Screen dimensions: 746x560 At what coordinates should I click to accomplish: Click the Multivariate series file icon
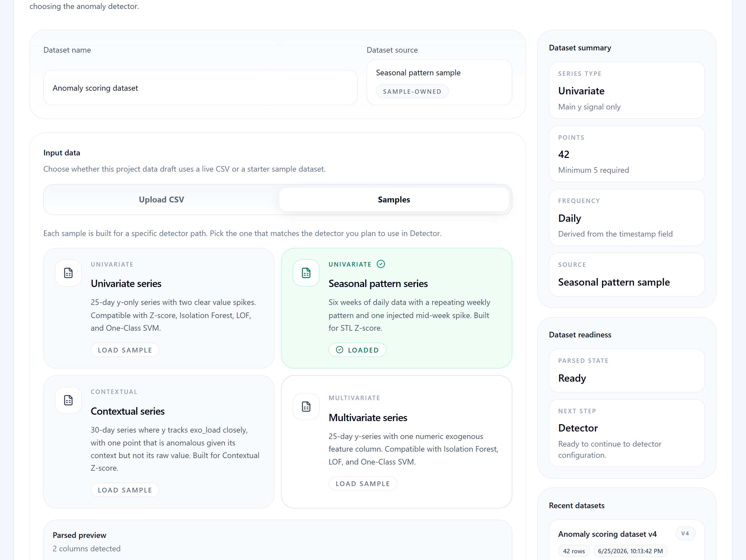(306, 407)
